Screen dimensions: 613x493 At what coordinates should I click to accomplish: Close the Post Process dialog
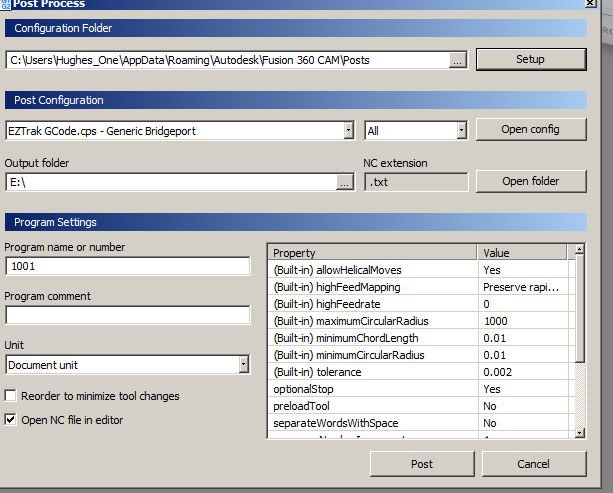point(590,3)
